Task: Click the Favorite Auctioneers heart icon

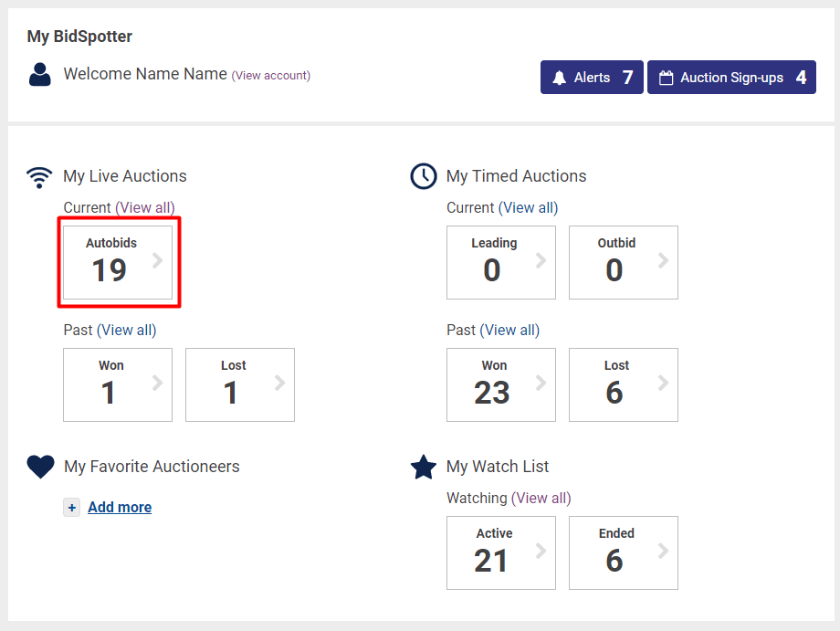Action: tap(41, 467)
